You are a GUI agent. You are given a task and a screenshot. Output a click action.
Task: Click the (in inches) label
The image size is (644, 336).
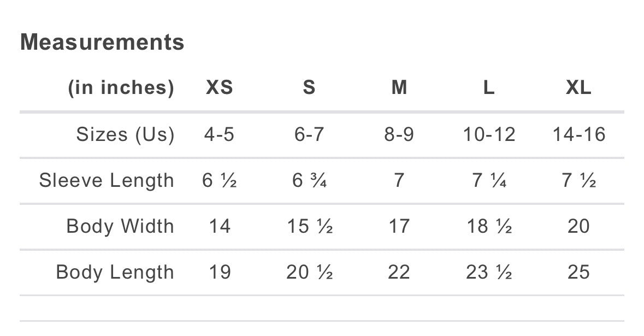tap(121, 88)
